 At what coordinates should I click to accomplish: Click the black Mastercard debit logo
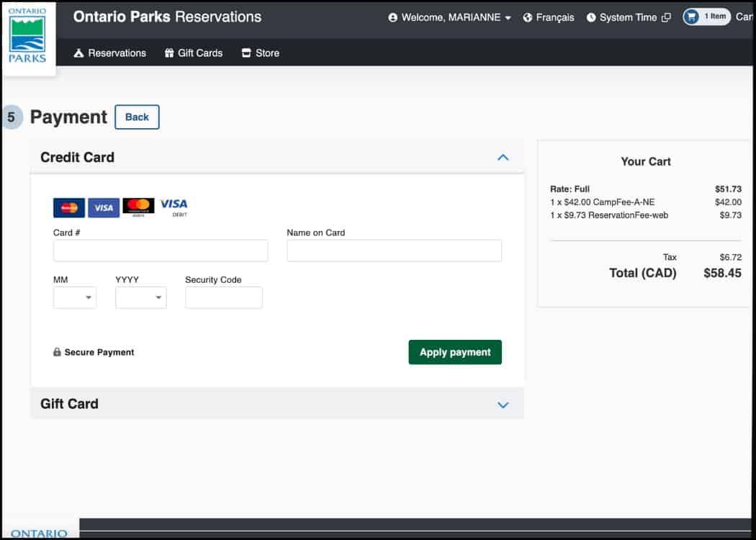pos(138,207)
